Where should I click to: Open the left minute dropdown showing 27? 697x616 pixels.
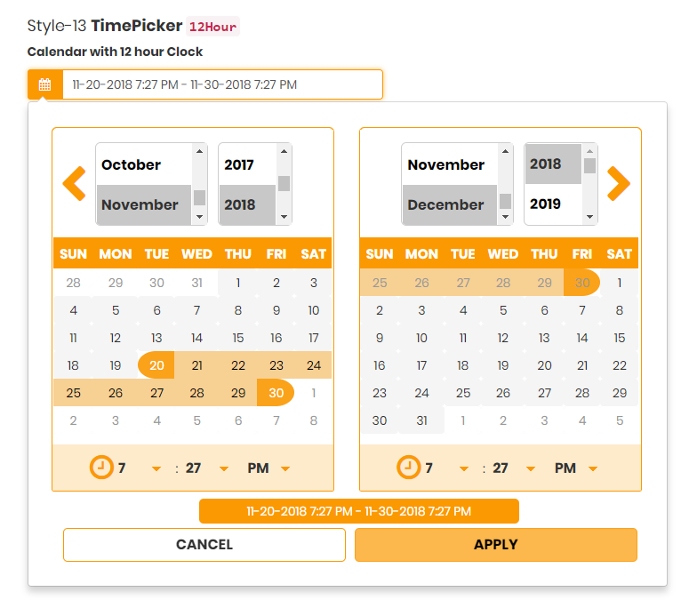coord(206,468)
